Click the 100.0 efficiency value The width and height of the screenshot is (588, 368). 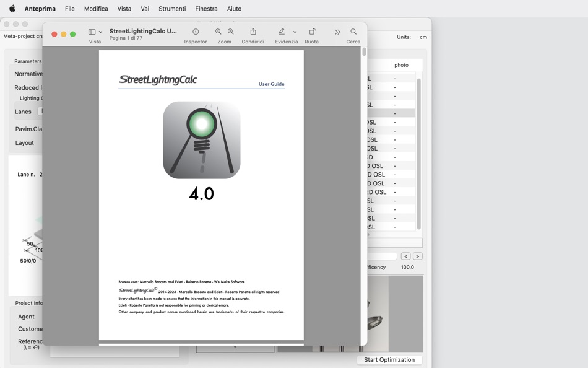coord(407,268)
